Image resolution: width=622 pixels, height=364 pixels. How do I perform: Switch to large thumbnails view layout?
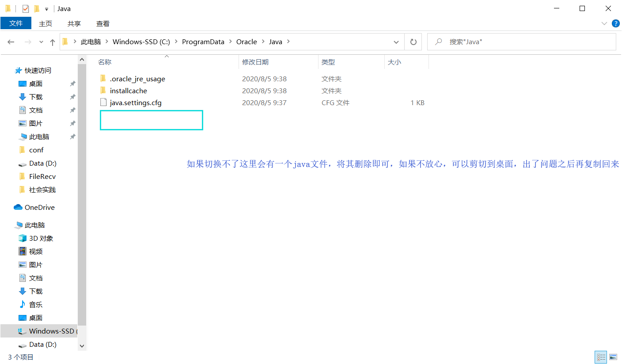(613, 357)
